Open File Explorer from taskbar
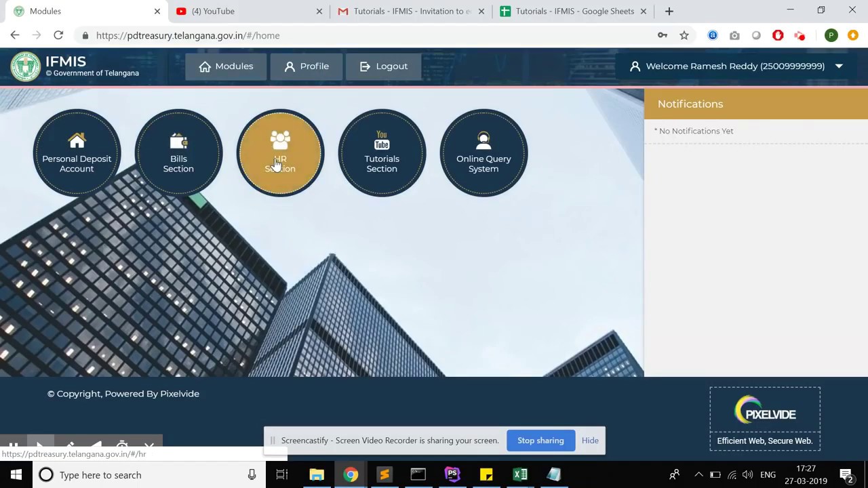This screenshot has height=488, width=868. tap(317, 474)
